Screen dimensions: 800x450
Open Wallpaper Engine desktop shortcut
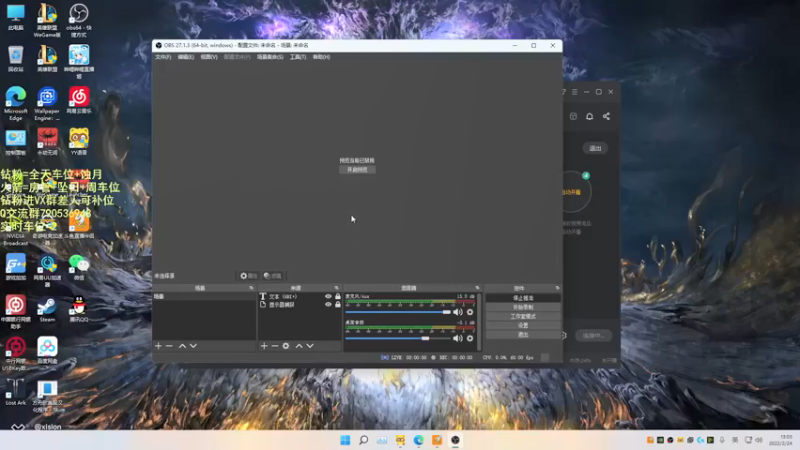47,103
